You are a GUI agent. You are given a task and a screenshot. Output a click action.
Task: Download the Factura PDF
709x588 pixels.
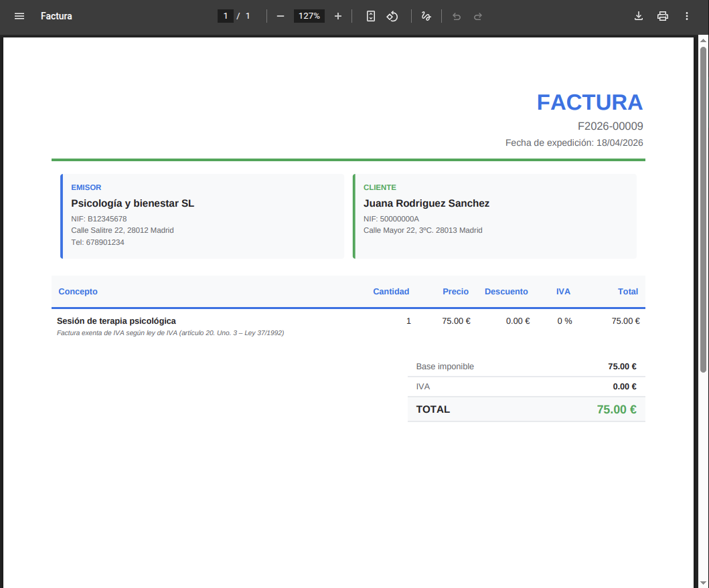(639, 15)
